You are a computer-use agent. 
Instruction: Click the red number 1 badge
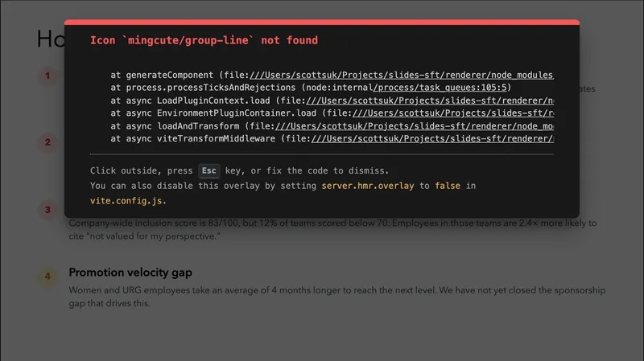tap(47, 76)
